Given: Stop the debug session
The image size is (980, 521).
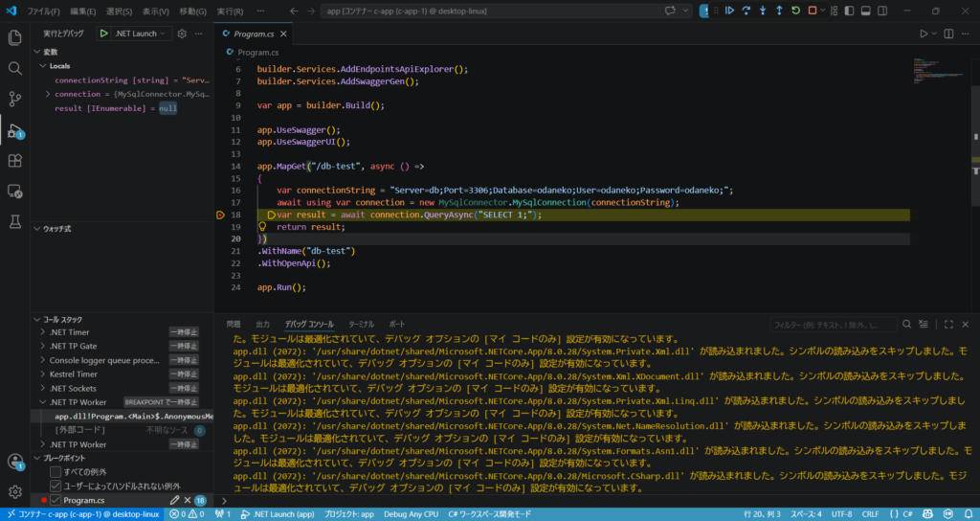Looking at the screenshot, I should pos(813,11).
